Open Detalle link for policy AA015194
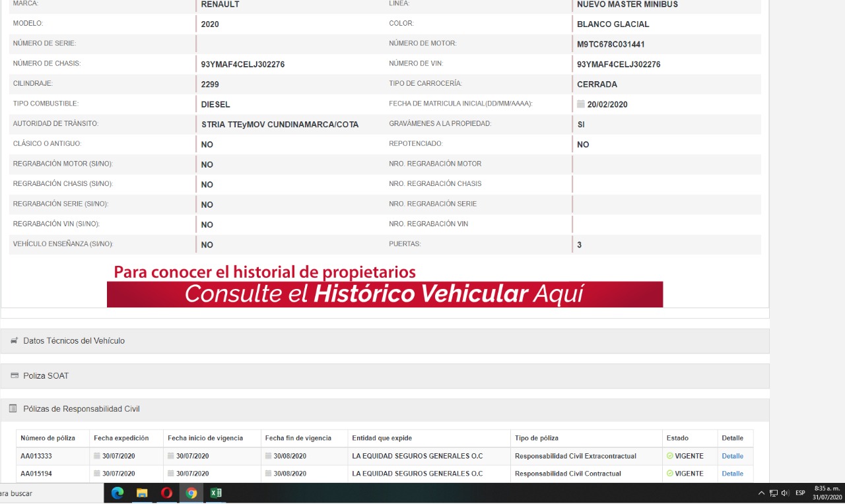 click(732, 474)
